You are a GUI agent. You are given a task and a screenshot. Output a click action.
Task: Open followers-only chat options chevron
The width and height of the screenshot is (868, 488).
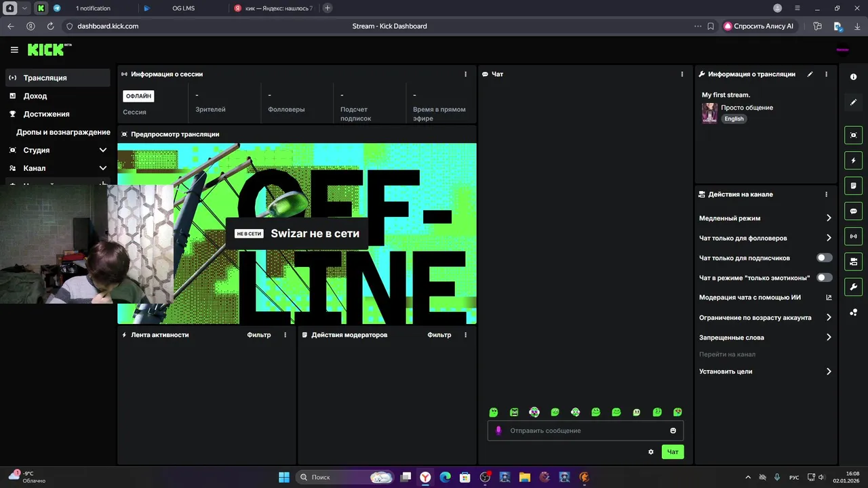tap(829, 238)
